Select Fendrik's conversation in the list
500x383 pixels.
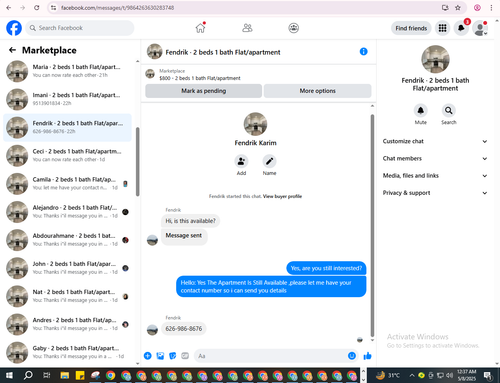(x=68, y=127)
